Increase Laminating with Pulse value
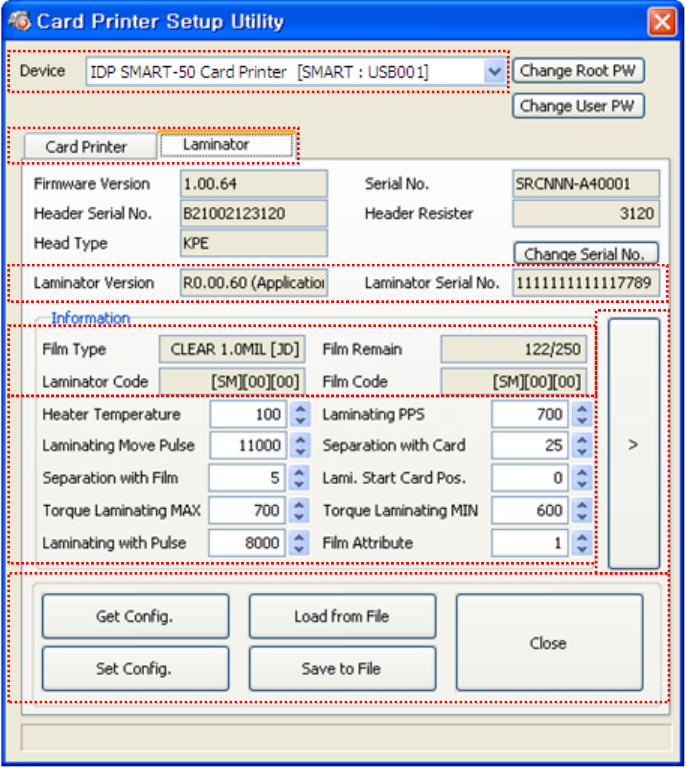The width and height of the screenshot is (686, 768). (299, 536)
